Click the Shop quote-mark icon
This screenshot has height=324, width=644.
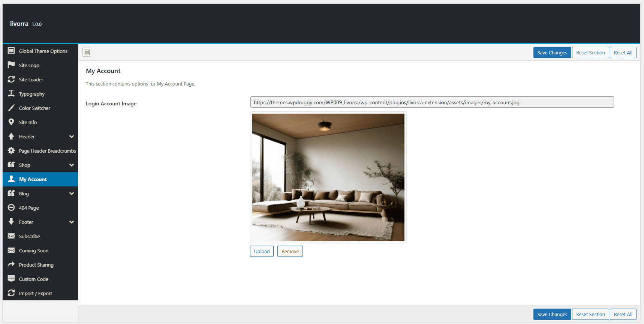tap(11, 165)
